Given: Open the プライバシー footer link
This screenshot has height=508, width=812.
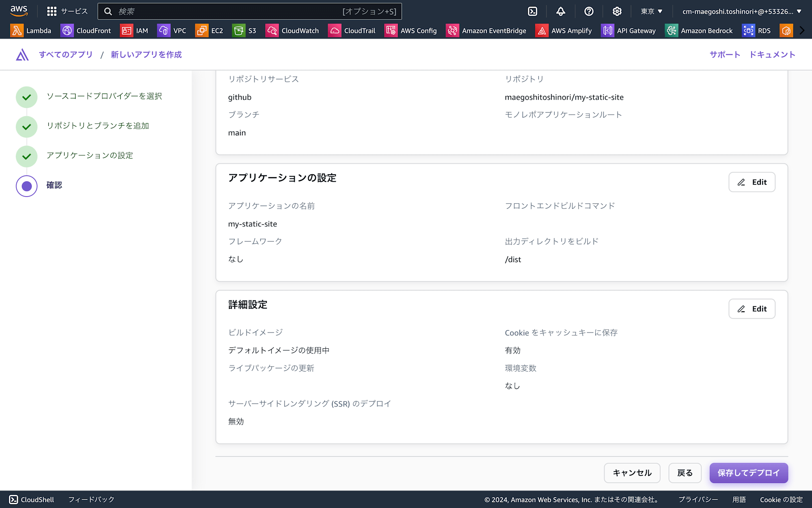Looking at the screenshot, I should pyautogui.click(x=698, y=499).
